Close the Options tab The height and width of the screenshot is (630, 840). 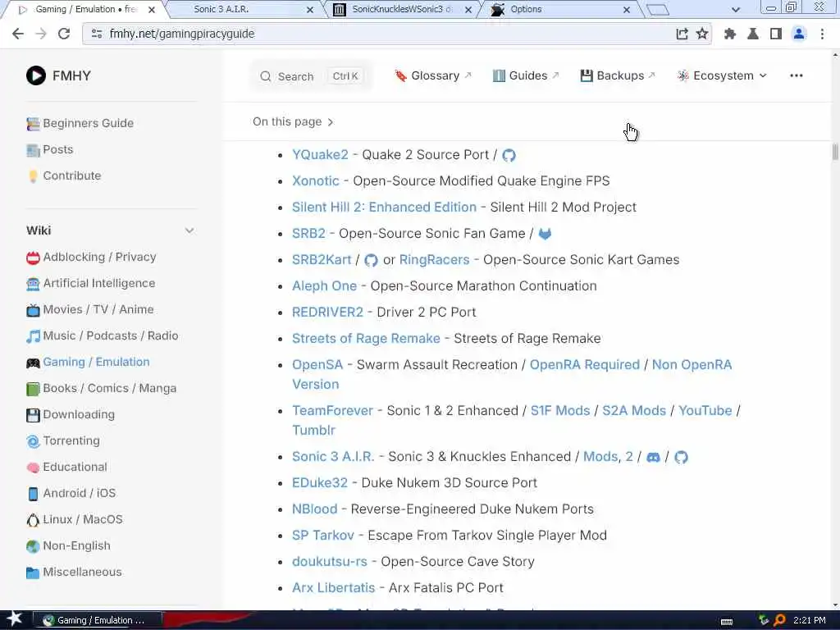click(626, 10)
